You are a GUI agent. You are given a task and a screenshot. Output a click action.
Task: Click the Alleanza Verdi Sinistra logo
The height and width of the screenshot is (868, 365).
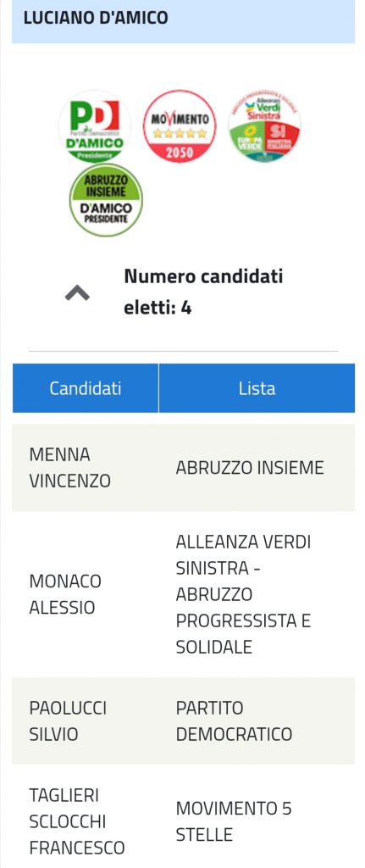[x=265, y=126]
